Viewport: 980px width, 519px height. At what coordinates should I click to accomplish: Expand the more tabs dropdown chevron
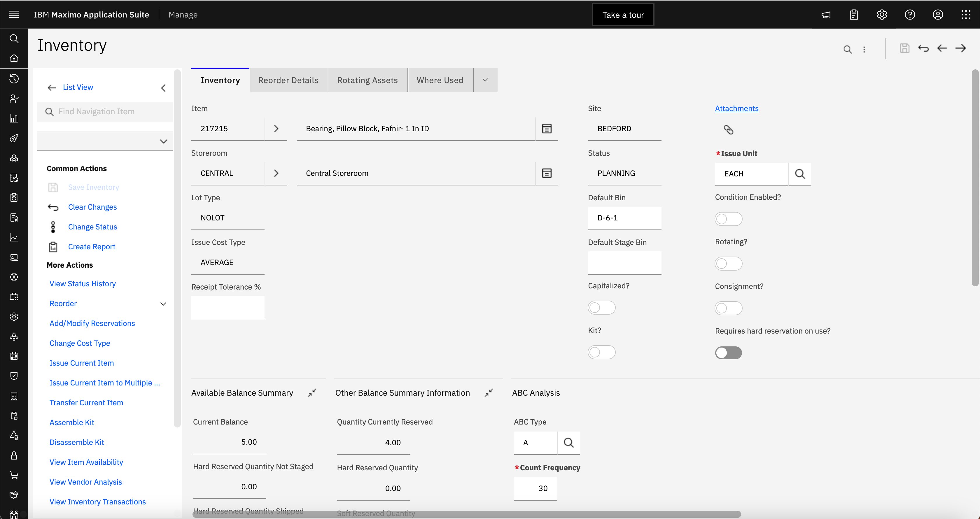pyautogui.click(x=485, y=80)
